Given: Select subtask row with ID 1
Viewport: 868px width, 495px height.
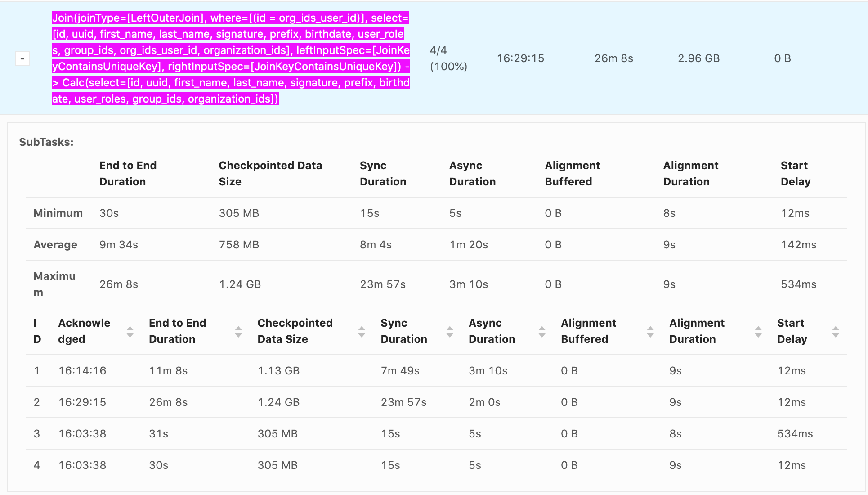Looking at the screenshot, I should click(37, 371).
